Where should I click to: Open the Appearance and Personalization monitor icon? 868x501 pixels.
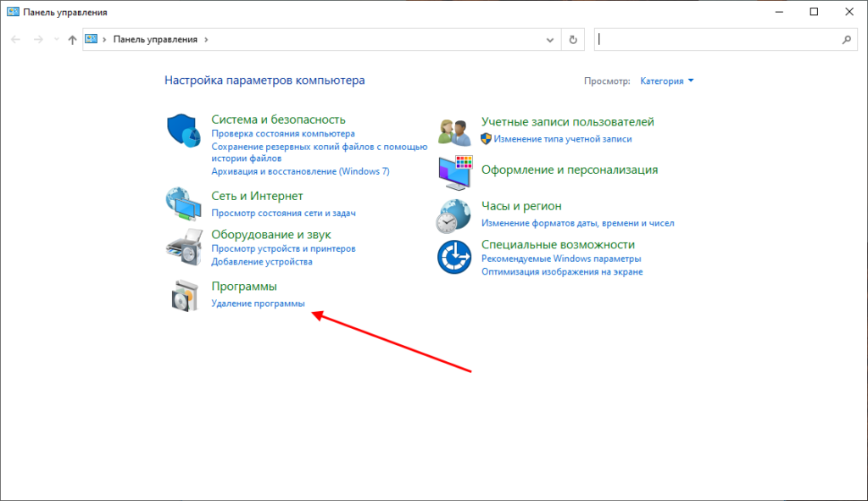click(454, 172)
